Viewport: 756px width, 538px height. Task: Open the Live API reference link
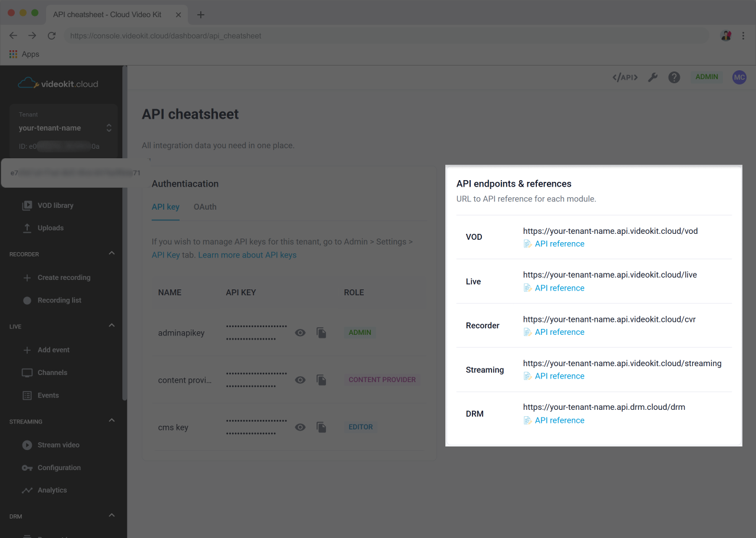[x=559, y=288]
